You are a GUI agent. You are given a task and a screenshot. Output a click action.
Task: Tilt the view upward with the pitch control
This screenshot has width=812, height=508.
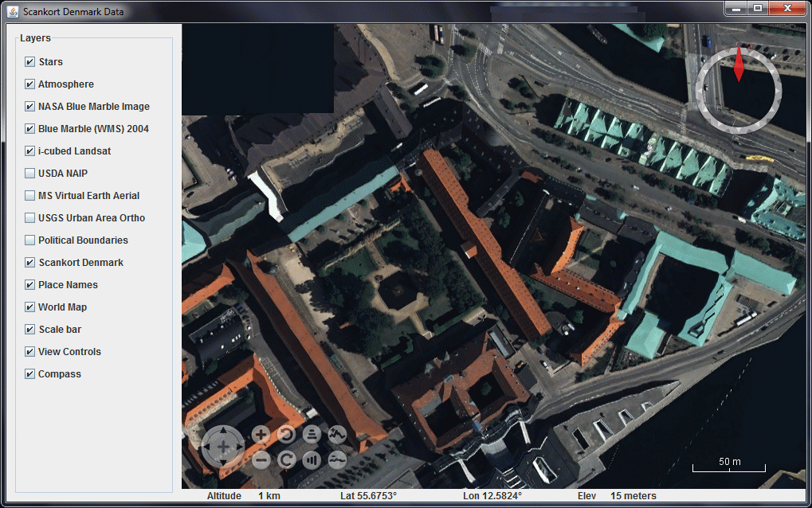tap(312, 435)
